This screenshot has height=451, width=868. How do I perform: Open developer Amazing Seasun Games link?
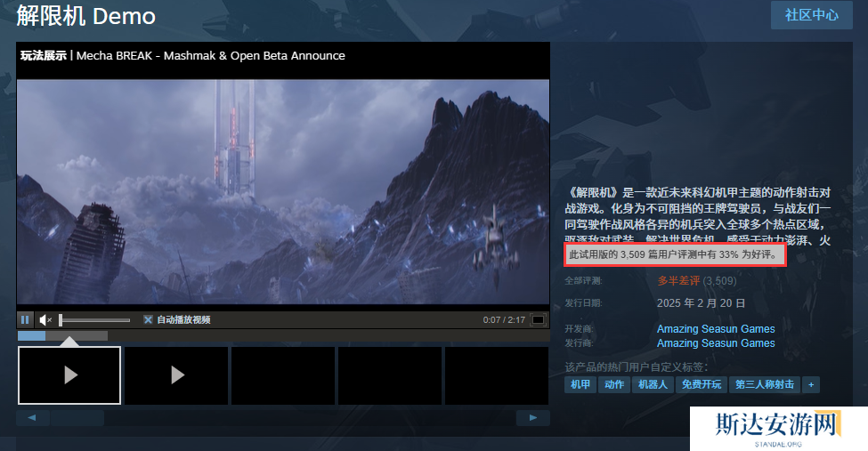716,329
